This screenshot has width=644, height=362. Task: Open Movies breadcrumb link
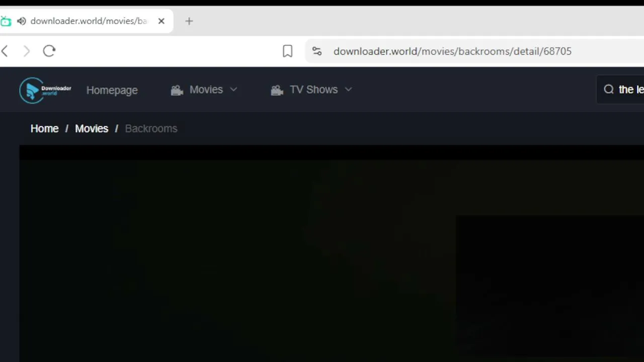[92, 128]
